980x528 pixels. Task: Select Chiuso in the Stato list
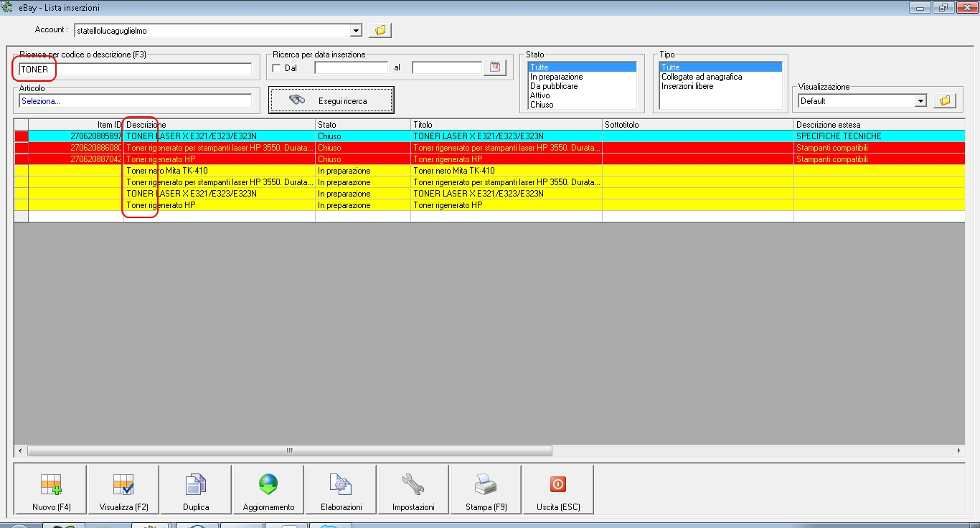[x=582, y=105]
